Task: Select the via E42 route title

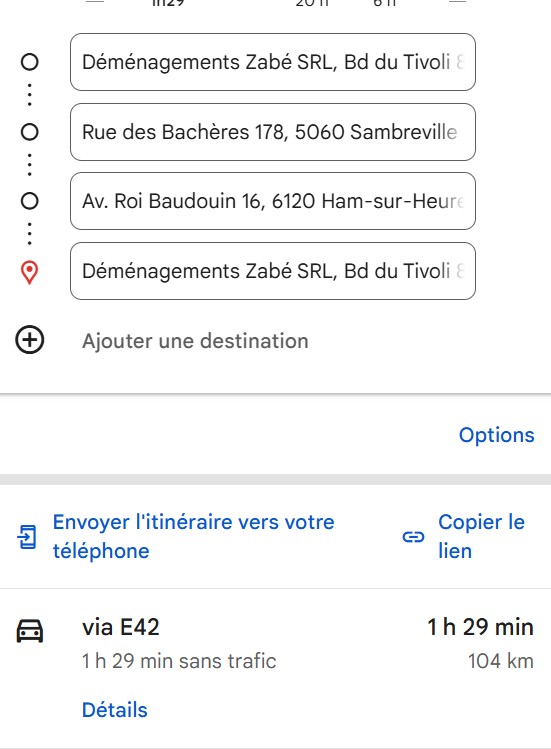Action: tap(120, 627)
